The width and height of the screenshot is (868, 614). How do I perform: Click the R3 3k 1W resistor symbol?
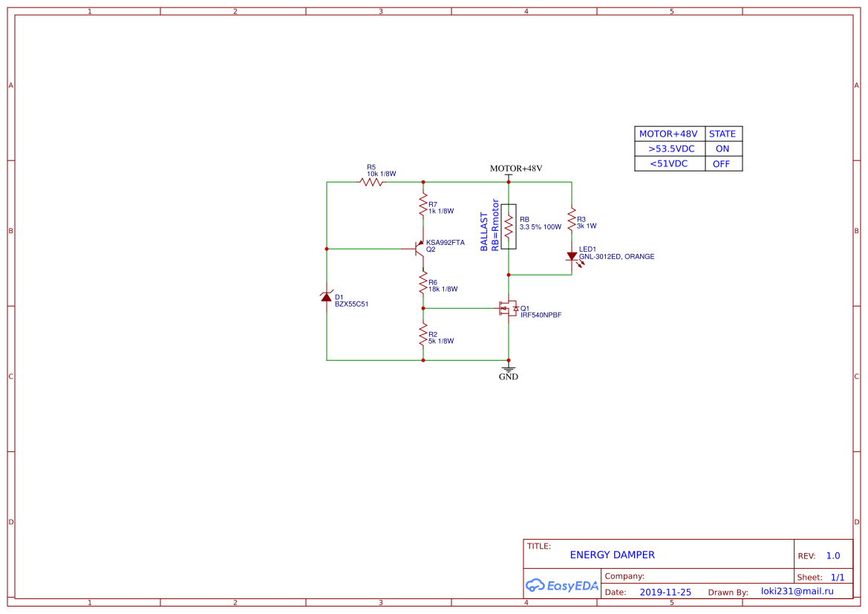coord(572,220)
